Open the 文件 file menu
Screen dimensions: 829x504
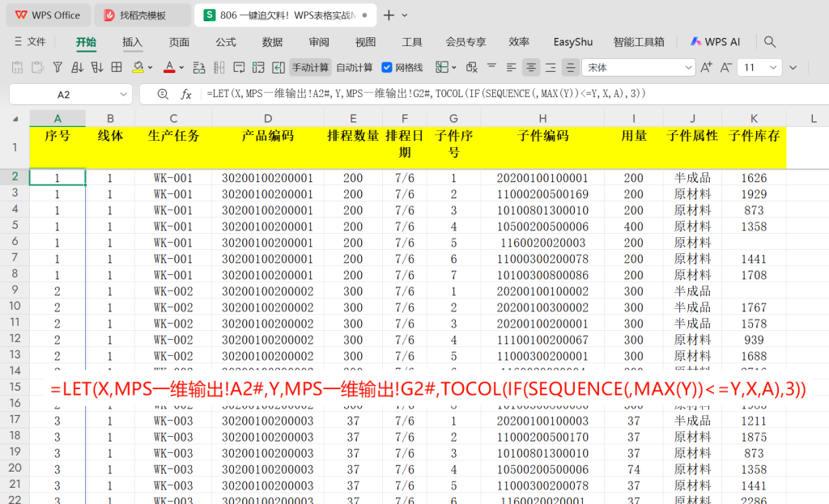tap(30, 42)
